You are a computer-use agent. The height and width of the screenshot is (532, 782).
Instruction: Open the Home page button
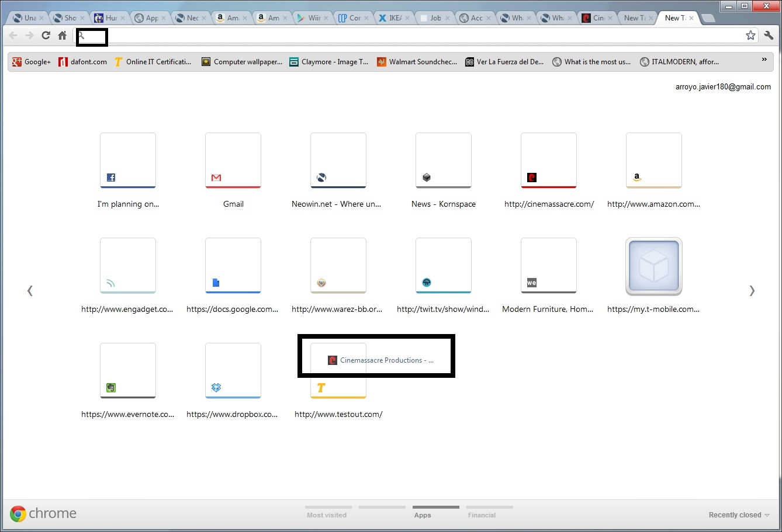(62, 36)
